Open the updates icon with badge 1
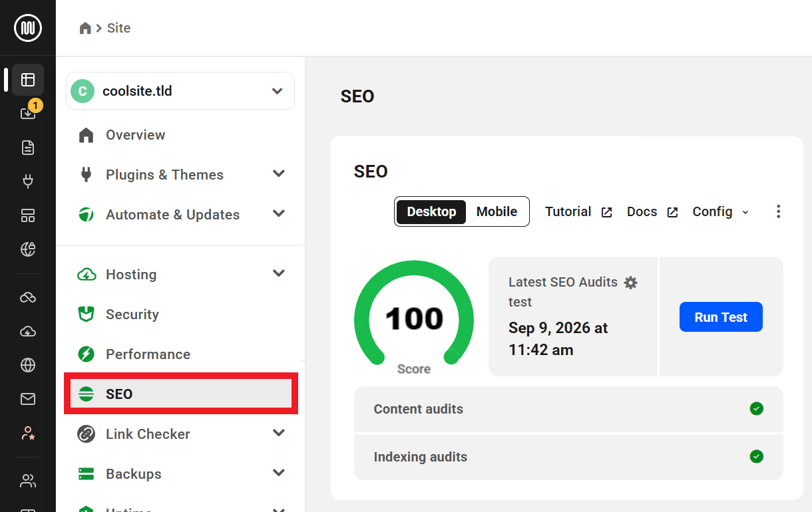This screenshot has width=812, height=512. coord(28,113)
